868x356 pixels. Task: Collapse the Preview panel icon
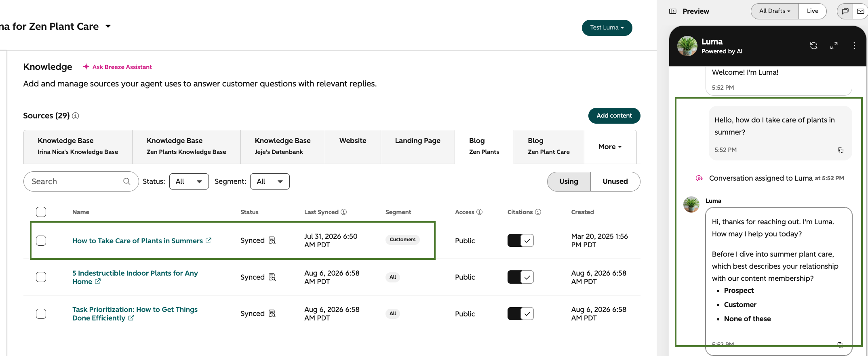[673, 11]
